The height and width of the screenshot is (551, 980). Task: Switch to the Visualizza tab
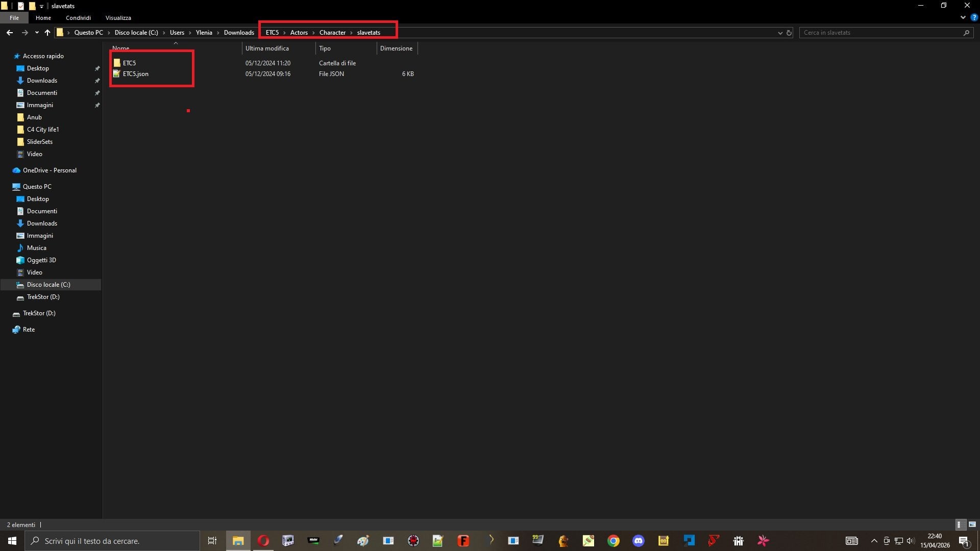118,18
